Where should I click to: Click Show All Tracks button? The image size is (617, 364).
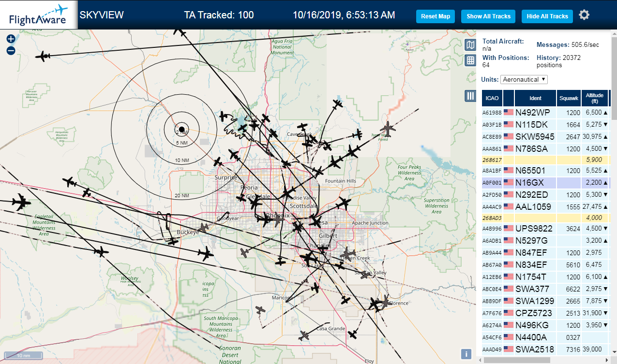[488, 16]
